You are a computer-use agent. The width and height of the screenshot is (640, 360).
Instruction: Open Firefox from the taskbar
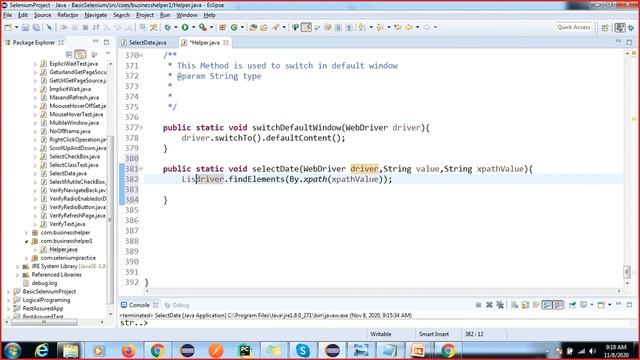[128, 351]
